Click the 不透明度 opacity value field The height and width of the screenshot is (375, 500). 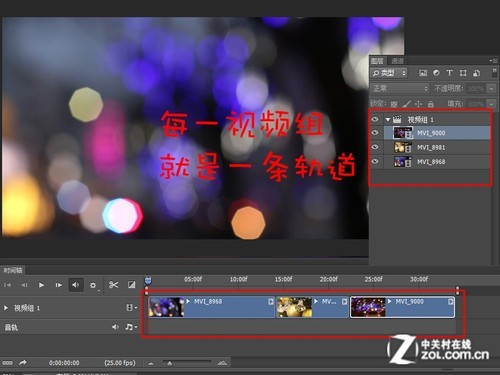(476, 89)
